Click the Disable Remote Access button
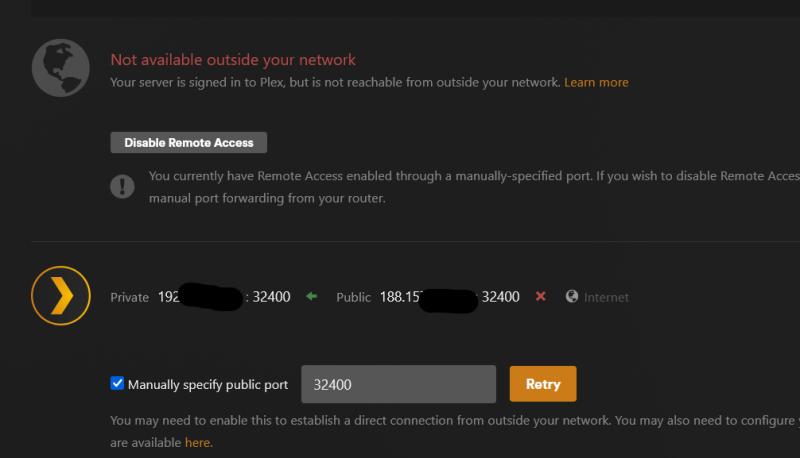Image resolution: width=800 pixels, height=458 pixels. (x=189, y=143)
